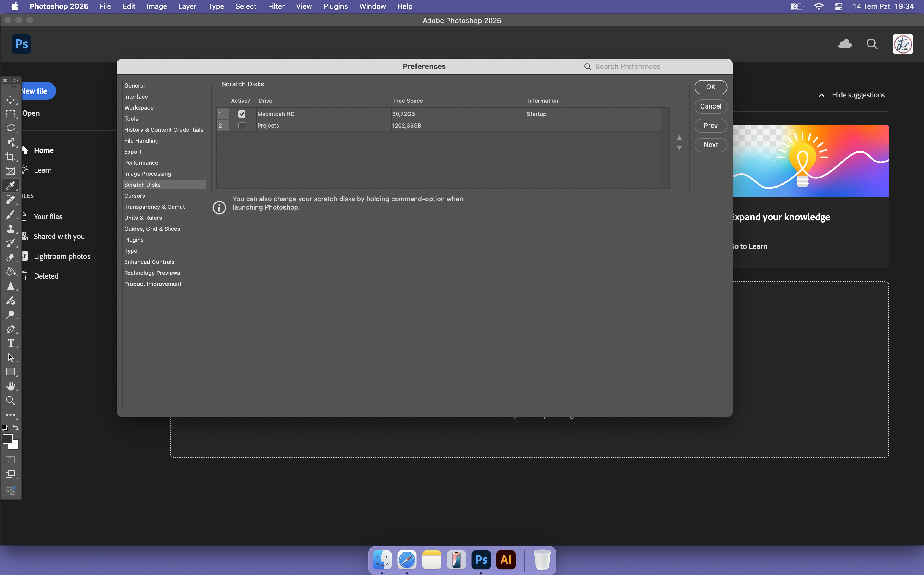Image resolution: width=924 pixels, height=575 pixels.
Task: Select the Crop tool
Action: pyautogui.click(x=10, y=157)
